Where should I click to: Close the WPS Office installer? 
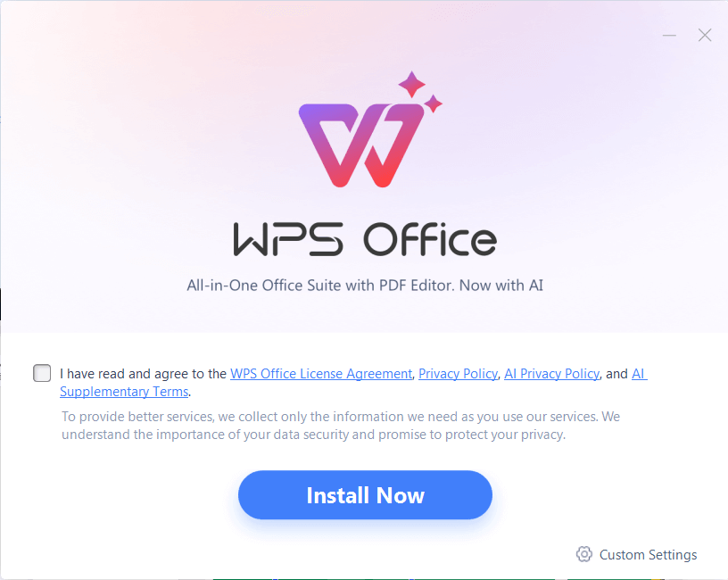pyautogui.click(x=705, y=36)
